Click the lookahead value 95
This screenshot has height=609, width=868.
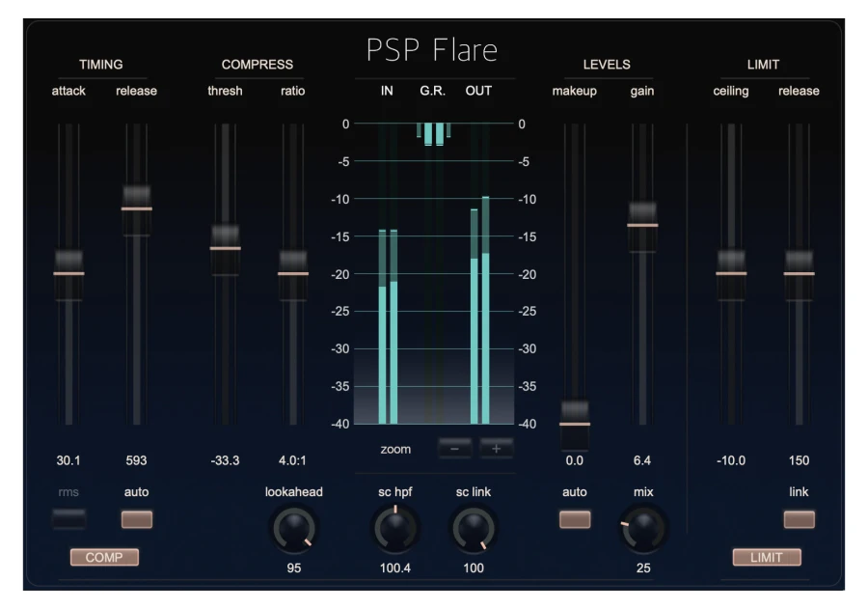pyautogui.click(x=294, y=568)
